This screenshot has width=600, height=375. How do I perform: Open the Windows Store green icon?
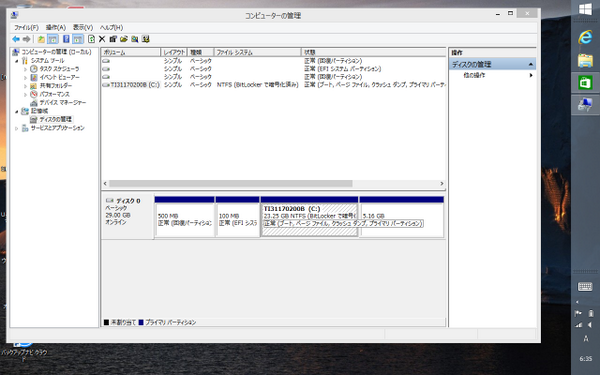click(585, 82)
